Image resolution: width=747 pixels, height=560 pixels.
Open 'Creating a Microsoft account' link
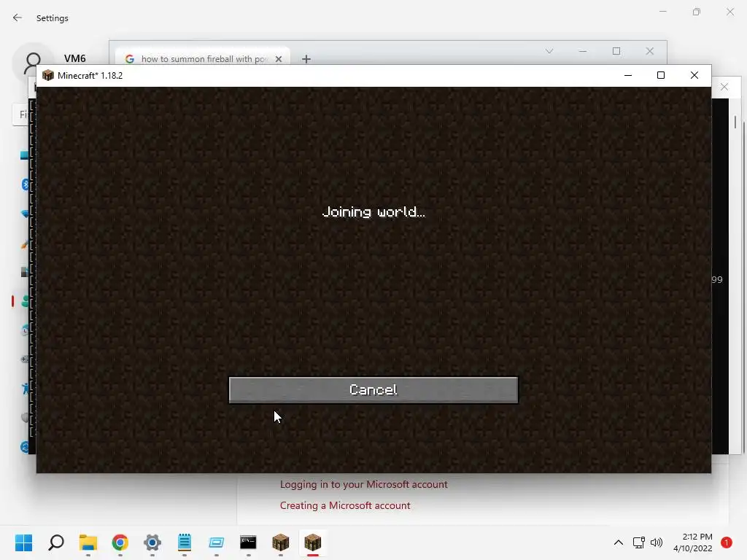pyautogui.click(x=345, y=505)
